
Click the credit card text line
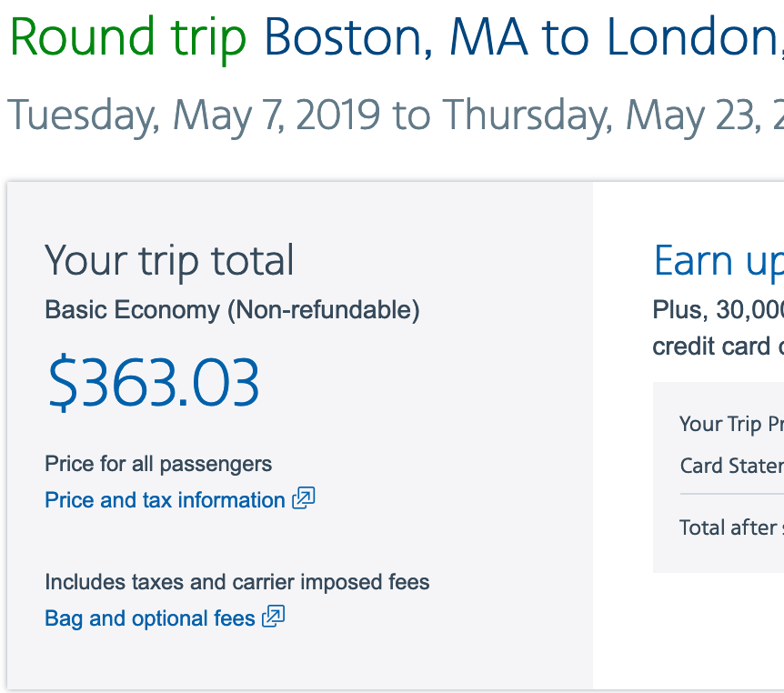pos(718,346)
